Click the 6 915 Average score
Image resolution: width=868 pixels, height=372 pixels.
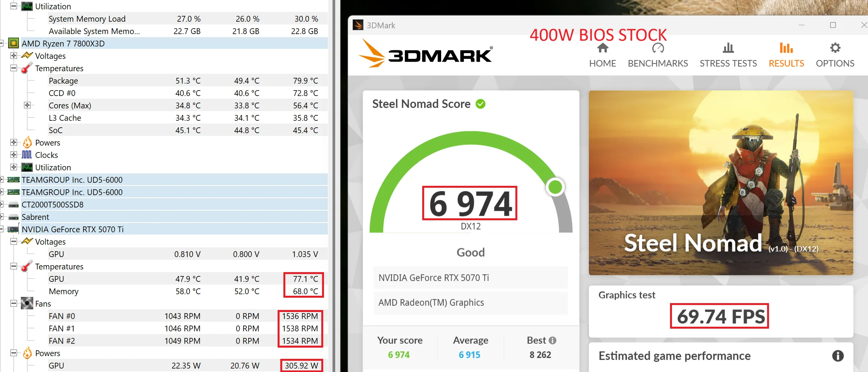click(x=470, y=355)
